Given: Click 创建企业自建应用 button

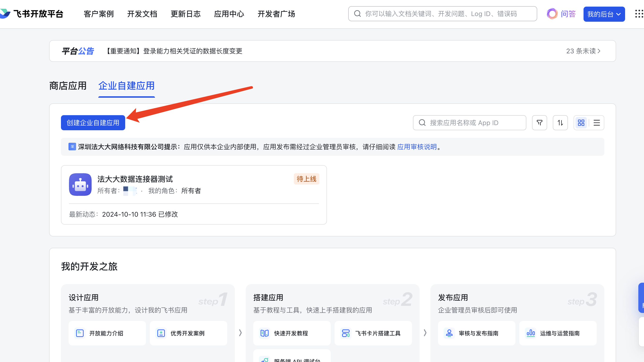Looking at the screenshot, I should click(x=93, y=123).
